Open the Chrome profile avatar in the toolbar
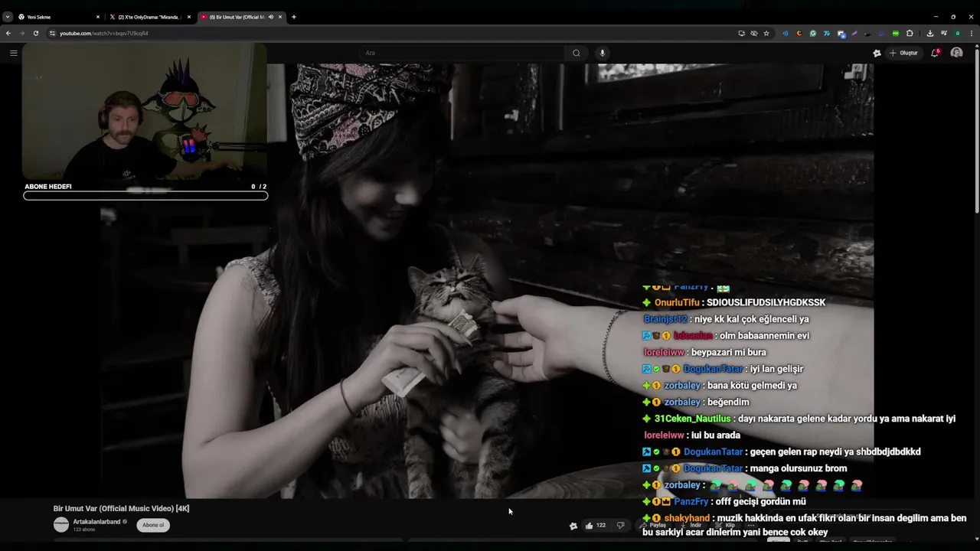This screenshot has height=551, width=980. click(957, 33)
